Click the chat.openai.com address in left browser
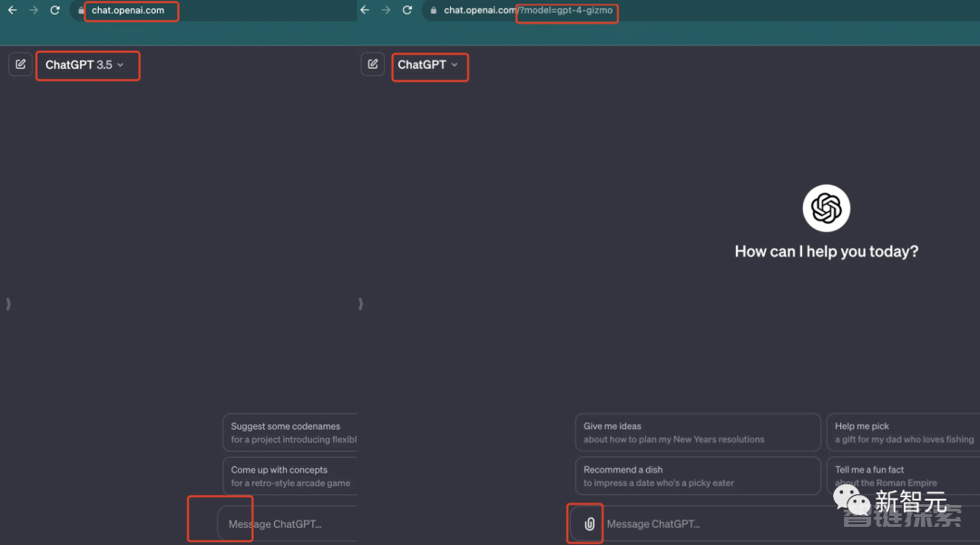The width and height of the screenshot is (980, 545). pyautogui.click(x=128, y=10)
